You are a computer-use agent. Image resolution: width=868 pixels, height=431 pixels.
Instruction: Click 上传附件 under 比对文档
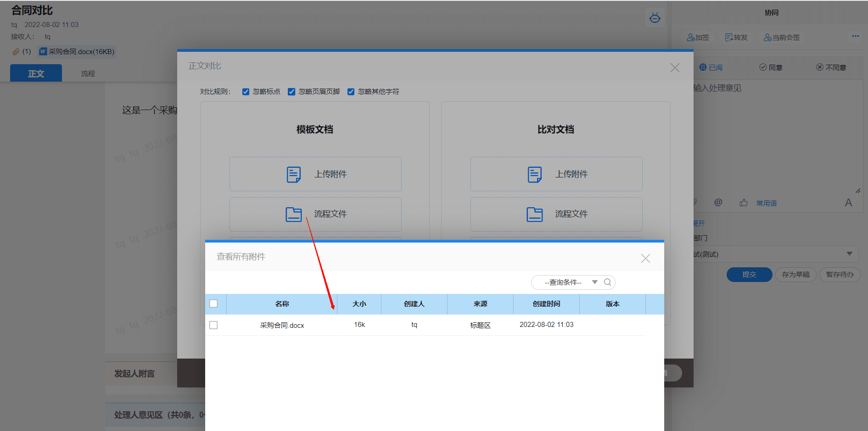(556, 174)
